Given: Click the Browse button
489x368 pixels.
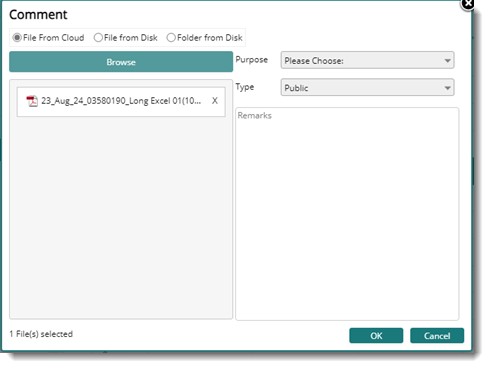Looking at the screenshot, I should (121, 62).
